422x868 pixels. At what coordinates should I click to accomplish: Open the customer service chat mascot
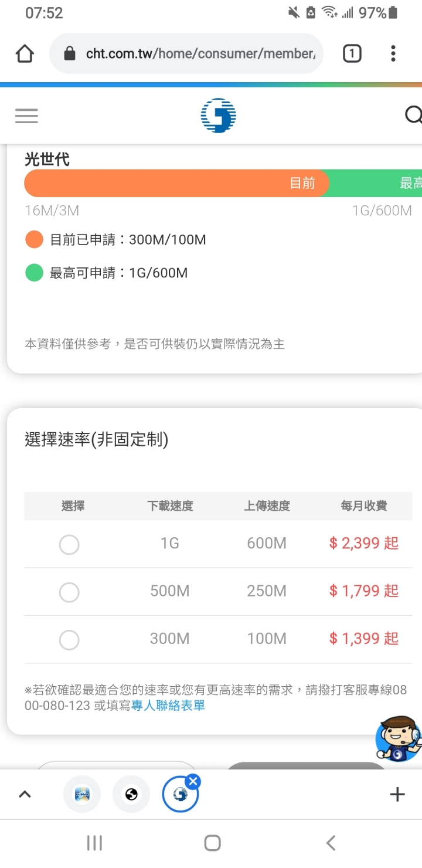399,739
